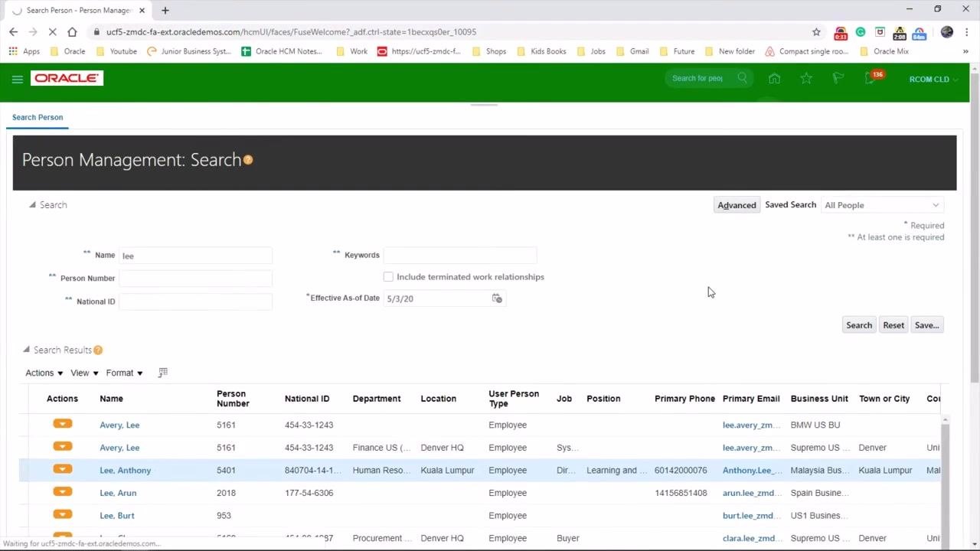Collapse the Search Results section
The height and width of the screenshot is (551, 980).
26,350
